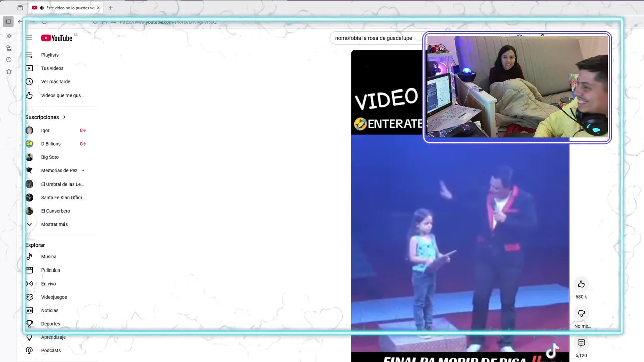Expand Suscripciones section with its chevron
This screenshot has width=644, height=362.
coord(64,117)
